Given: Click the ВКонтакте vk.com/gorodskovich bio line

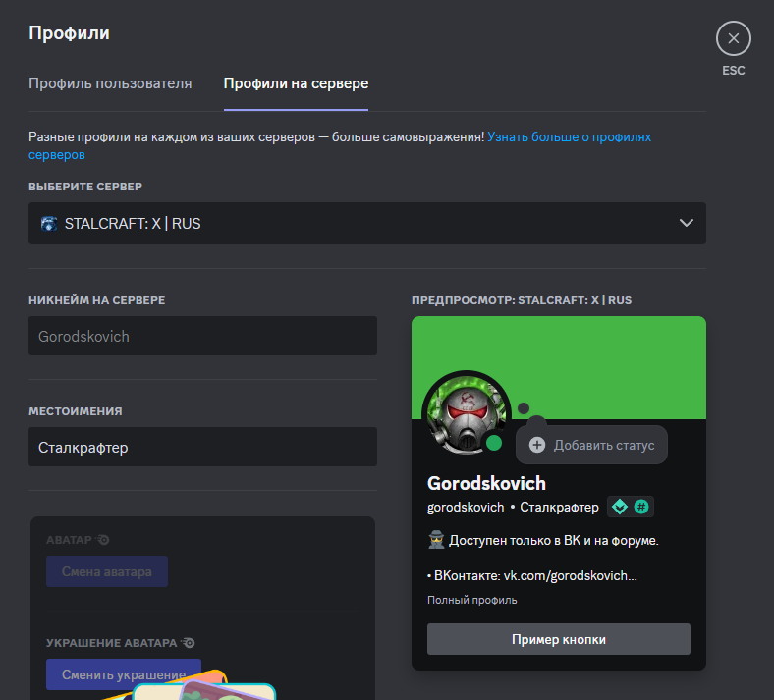Looking at the screenshot, I should pyautogui.click(x=532, y=575).
